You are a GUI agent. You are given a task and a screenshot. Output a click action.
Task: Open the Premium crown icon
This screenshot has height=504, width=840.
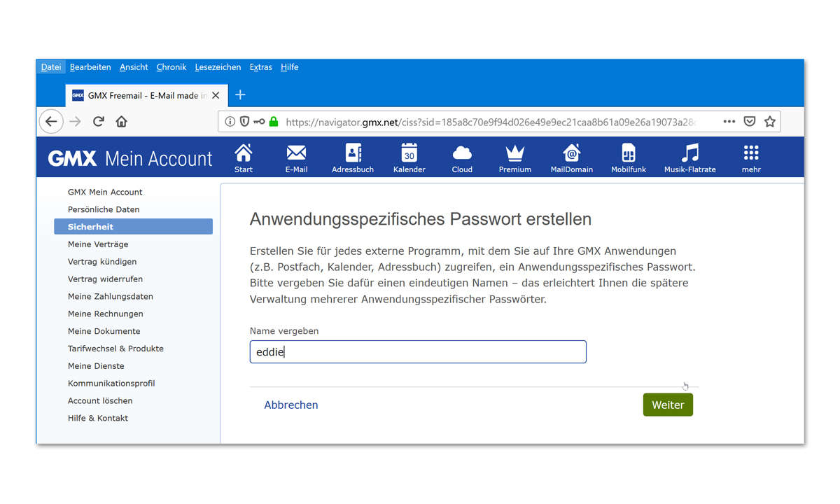tap(515, 153)
